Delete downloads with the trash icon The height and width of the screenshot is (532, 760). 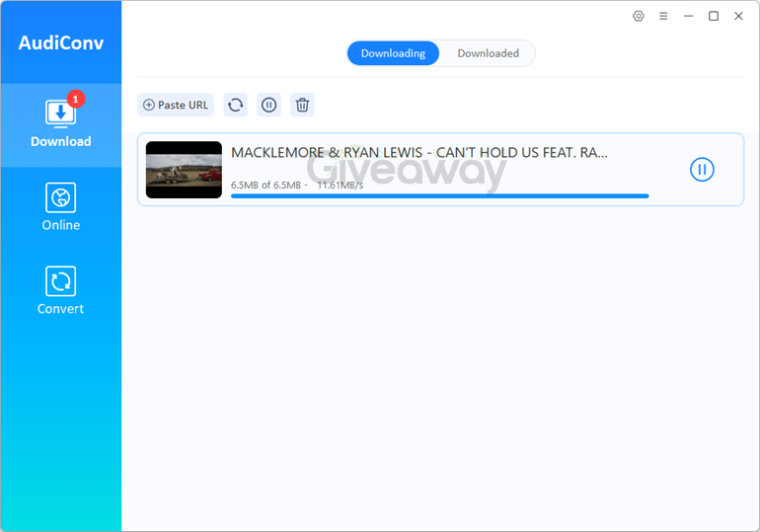pyautogui.click(x=302, y=106)
